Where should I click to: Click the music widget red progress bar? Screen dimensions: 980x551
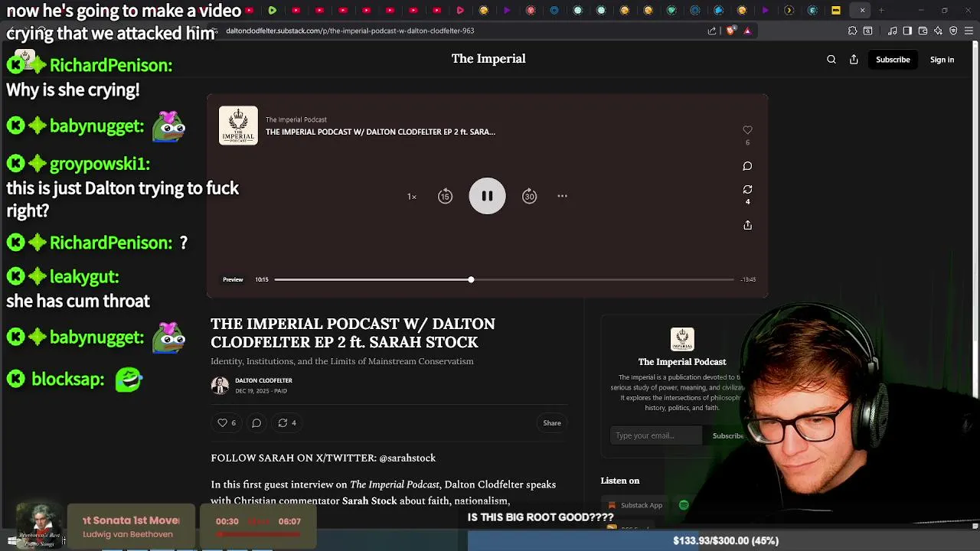click(x=258, y=534)
